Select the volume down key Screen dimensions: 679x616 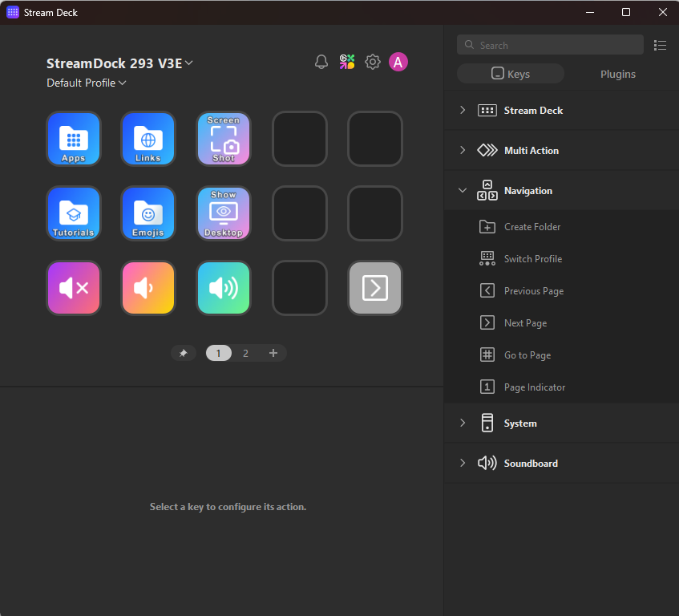pyautogui.click(x=148, y=288)
